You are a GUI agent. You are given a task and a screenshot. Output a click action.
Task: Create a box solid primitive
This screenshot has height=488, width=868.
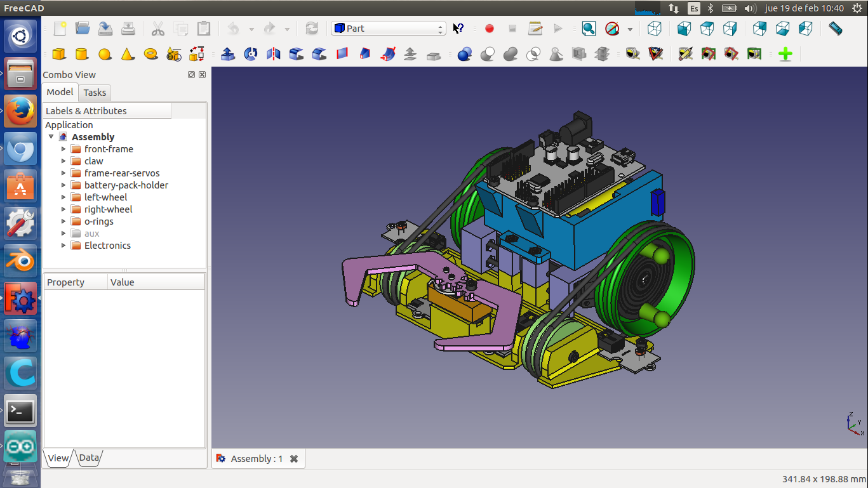(x=59, y=55)
